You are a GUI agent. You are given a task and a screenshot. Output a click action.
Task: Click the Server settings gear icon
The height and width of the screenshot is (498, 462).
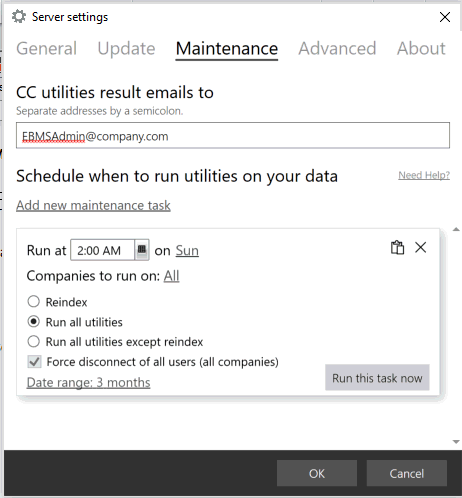pyautogui.click(x=19, y=17)
